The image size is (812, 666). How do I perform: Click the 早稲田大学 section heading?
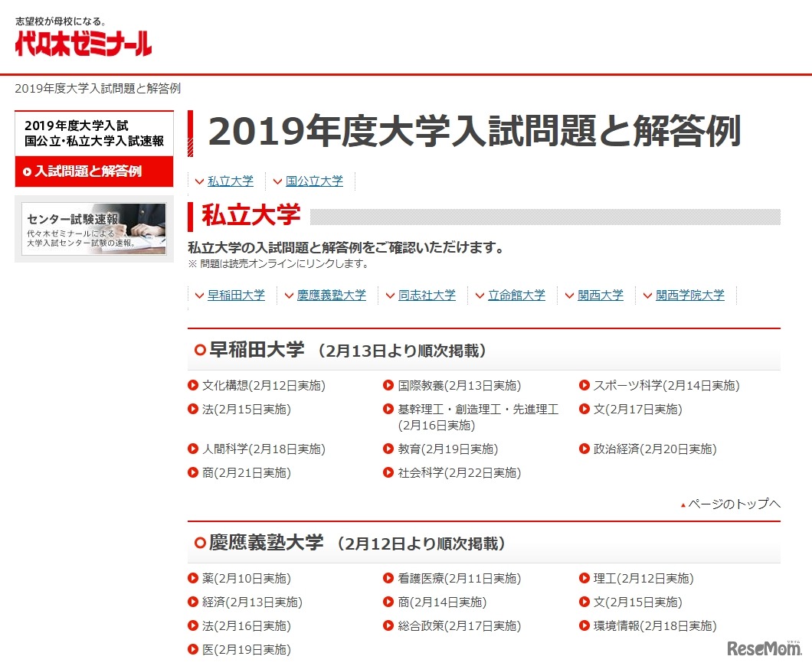(257, 351)
